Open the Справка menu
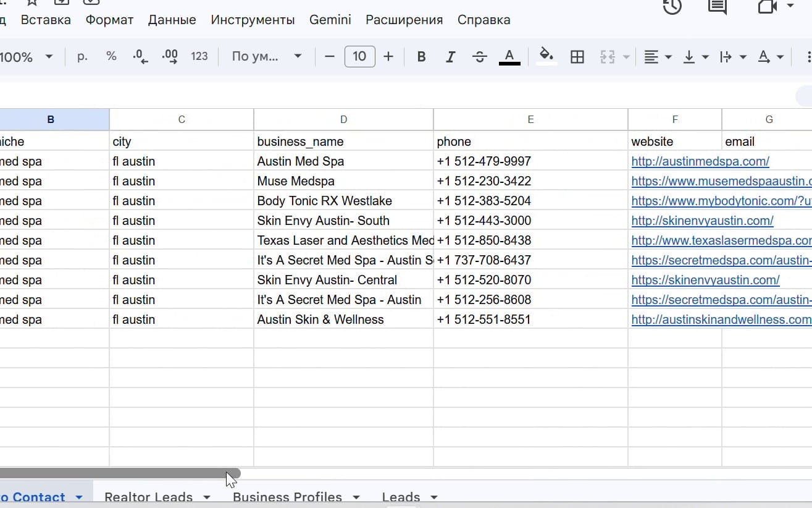The width and height of the screenshot is (812, 508). (x=484, y=20)
